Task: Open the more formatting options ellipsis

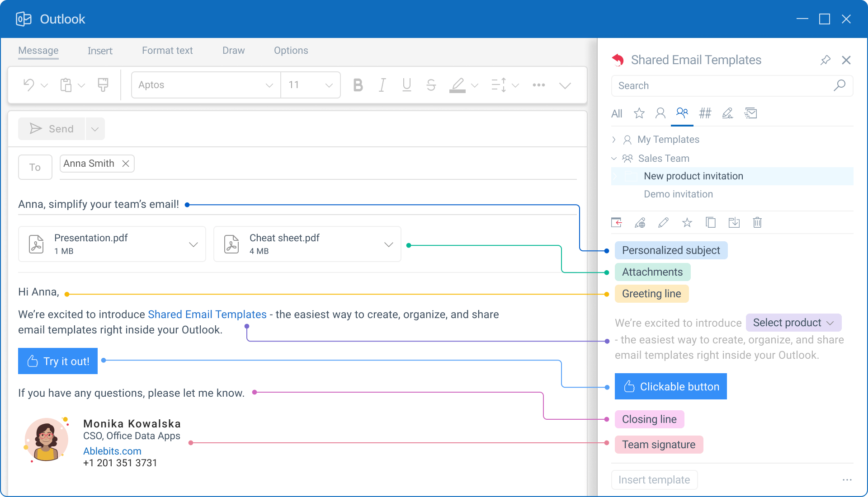Action: tap(539, 85)
